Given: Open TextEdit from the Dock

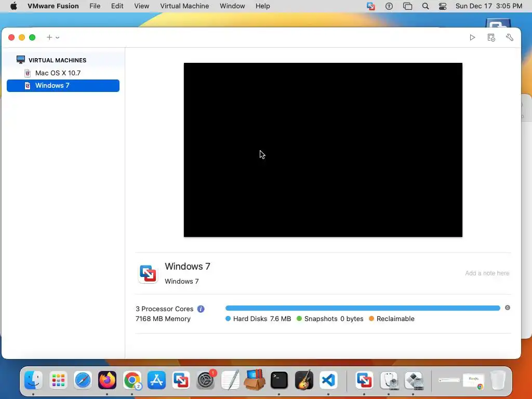Looking at the screenshot, I should [x=230, y=380].
